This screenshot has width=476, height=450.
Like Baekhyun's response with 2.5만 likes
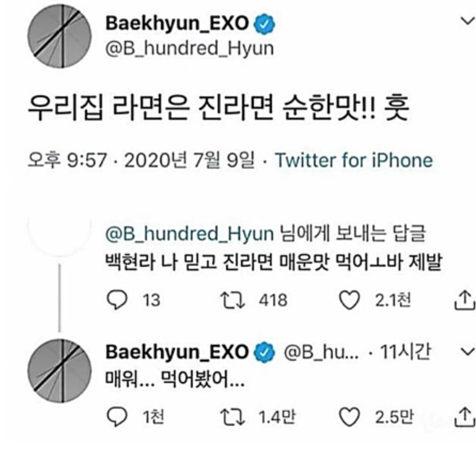click(x=349, y=417)
